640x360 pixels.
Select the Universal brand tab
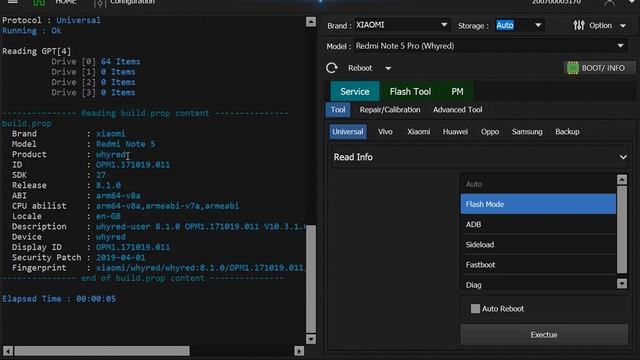point(348,131)
